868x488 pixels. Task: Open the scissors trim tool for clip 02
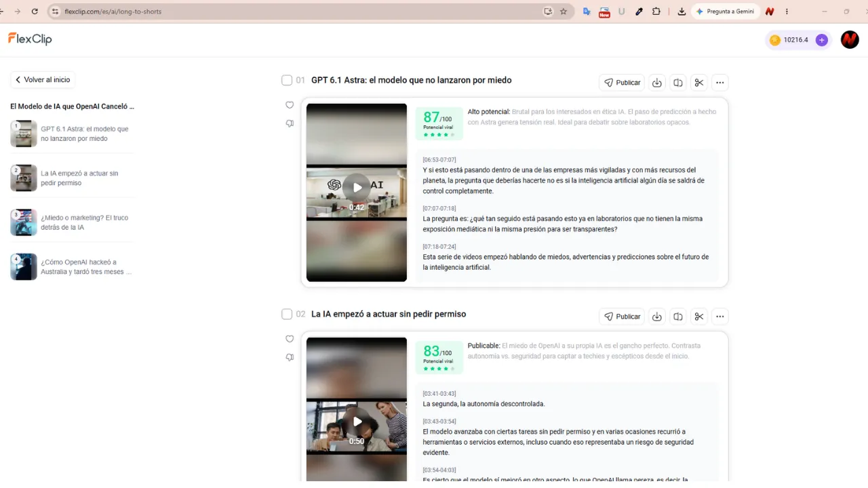(699, 317)
